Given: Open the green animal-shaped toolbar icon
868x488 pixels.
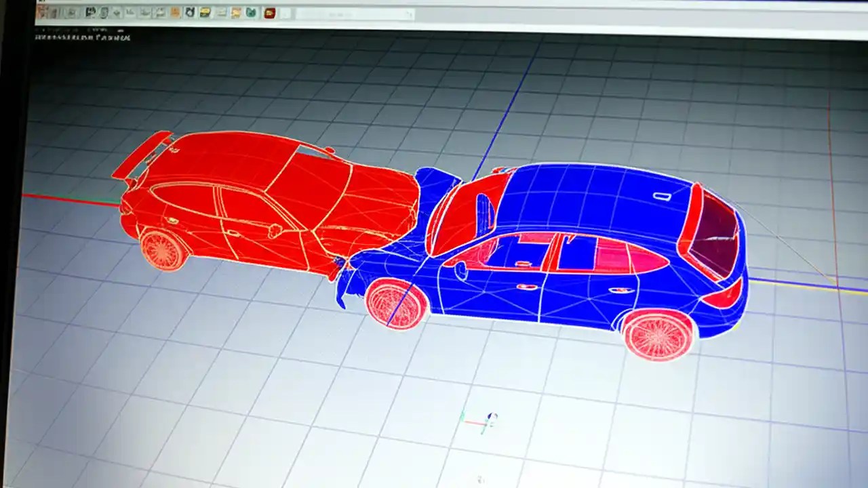Looking at the screenshot, I should pyautogui.click(x=250, y=12).
